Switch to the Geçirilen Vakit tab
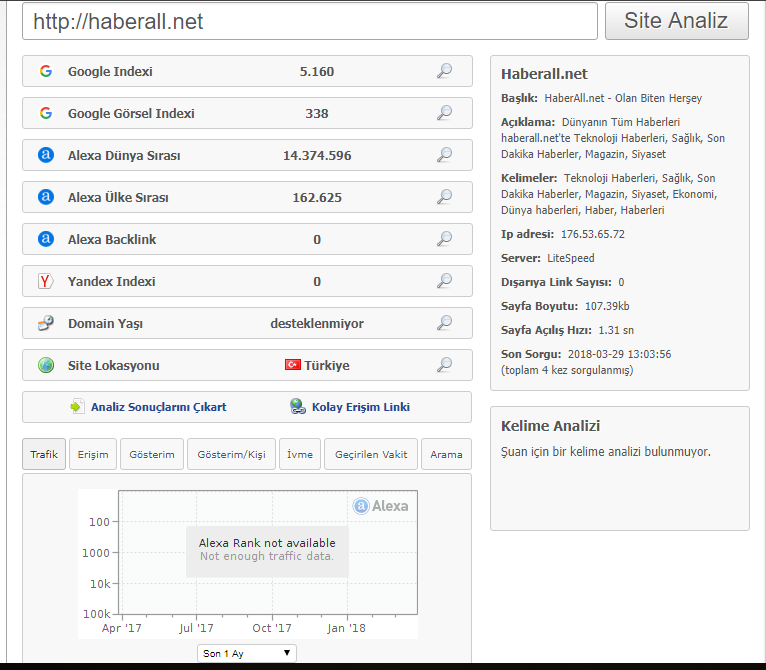This screenshot has height=670, width=766. [x=371, y=454]
